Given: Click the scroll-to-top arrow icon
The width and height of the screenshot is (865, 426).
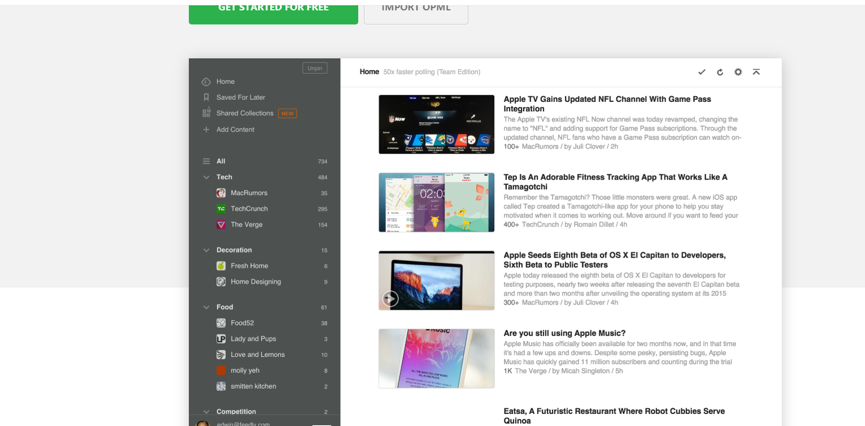Looking at the screenshot, I should click(756, 72).
